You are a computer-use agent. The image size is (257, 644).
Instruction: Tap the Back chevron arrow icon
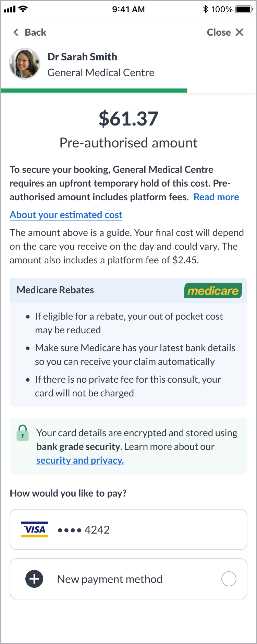click(x=16, y=32)
